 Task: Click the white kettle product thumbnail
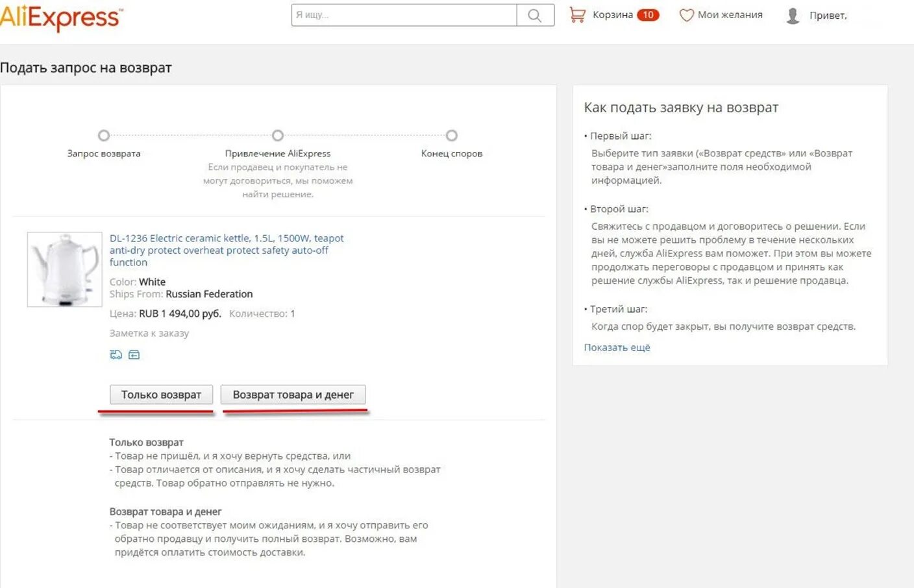click(x=64, y=269)
